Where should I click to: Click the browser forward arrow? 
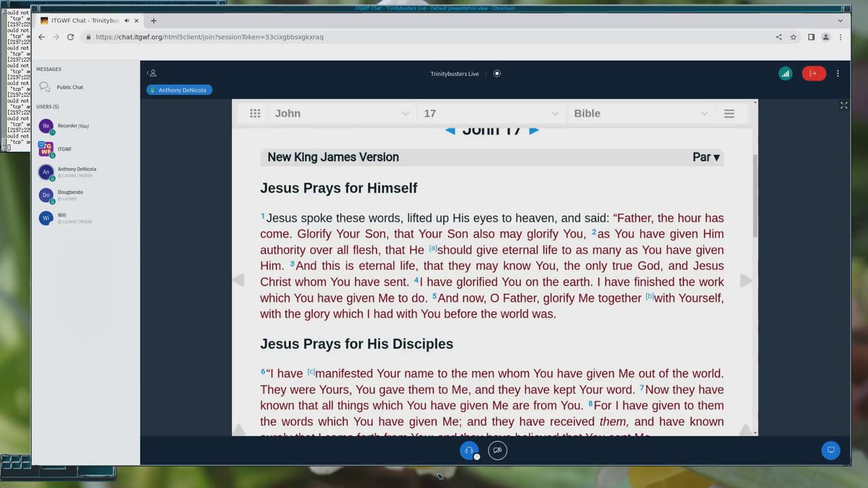[56, 37]
